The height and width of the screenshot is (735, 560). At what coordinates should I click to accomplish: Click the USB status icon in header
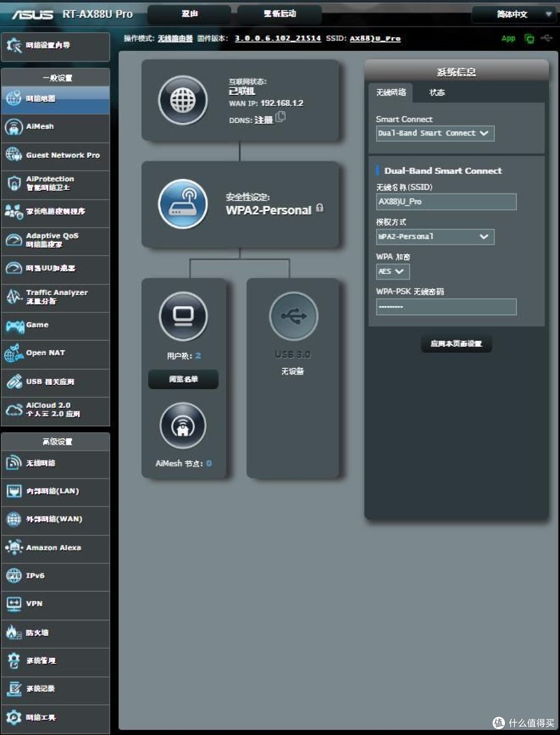click(547, 38)
